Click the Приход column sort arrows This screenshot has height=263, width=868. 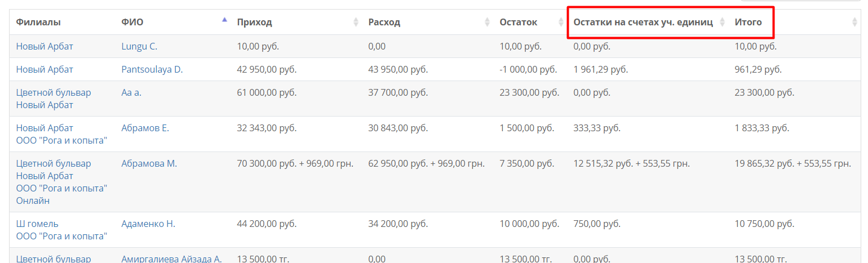356,22
